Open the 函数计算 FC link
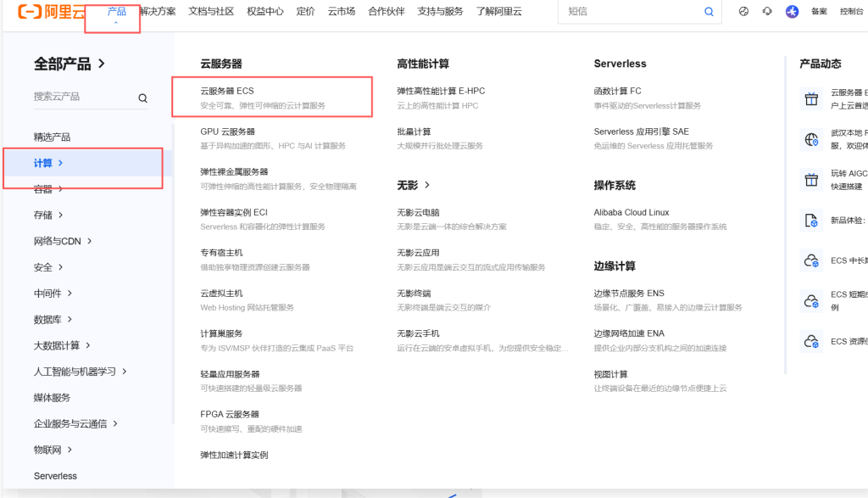The height and width of the screenshot is (498, 868). pyautogui.click(x=617, y=91)
